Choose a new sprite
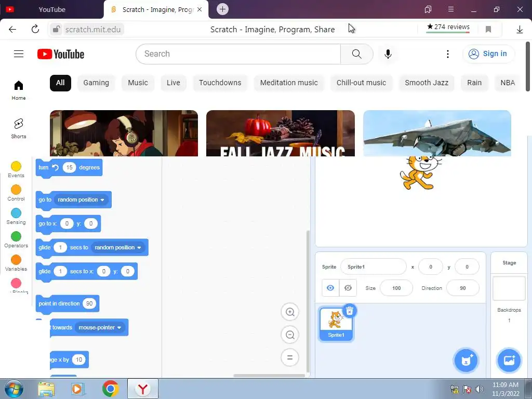 point(466,361)
